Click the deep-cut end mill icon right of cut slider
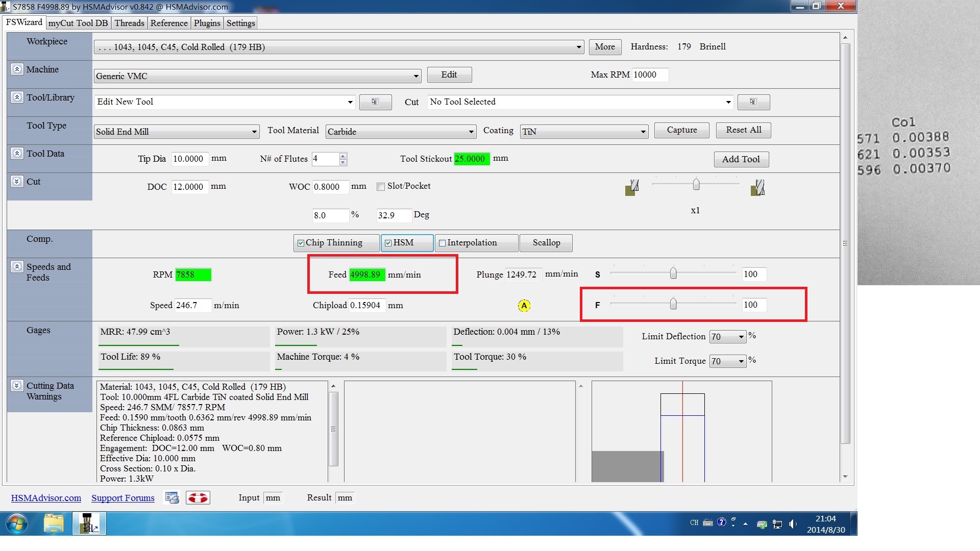Viewport: 980px width, 551px height. (757, 188)
